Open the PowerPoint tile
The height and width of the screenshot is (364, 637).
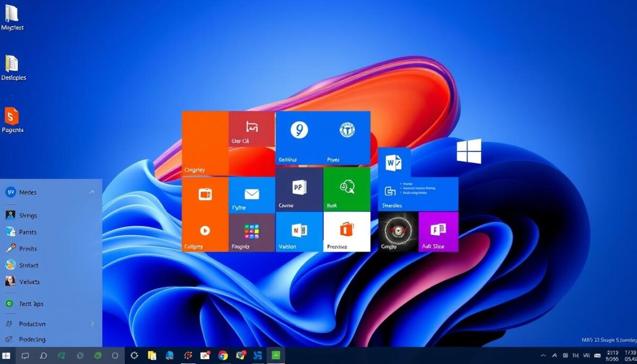pyautogui.click(x=299, y=189)
